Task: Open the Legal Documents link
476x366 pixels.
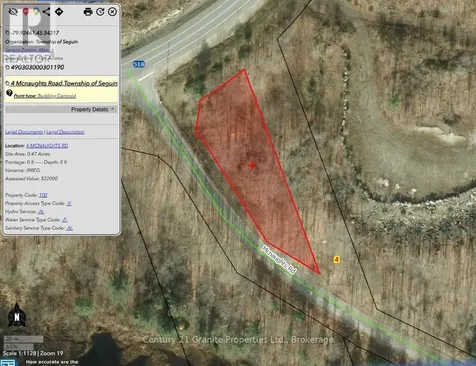Action: (x=24, y=132)
